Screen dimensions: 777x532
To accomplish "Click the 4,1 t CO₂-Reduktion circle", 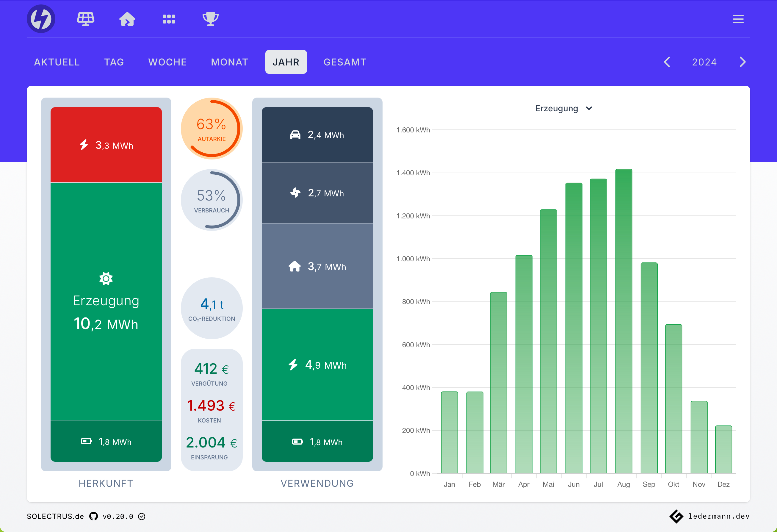I will tap(212, 308).
